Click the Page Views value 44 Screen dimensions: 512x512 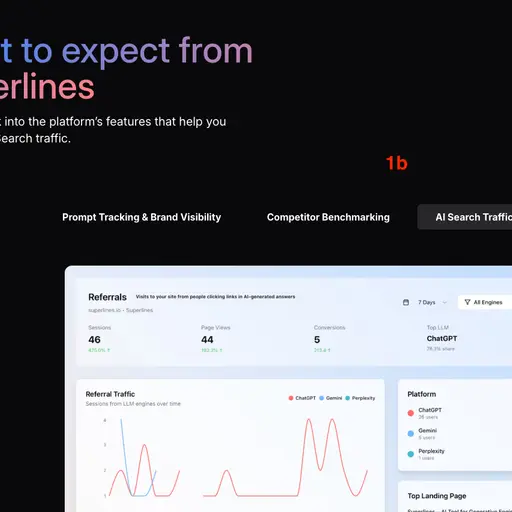pyautogui.click(x=207, y=340)
